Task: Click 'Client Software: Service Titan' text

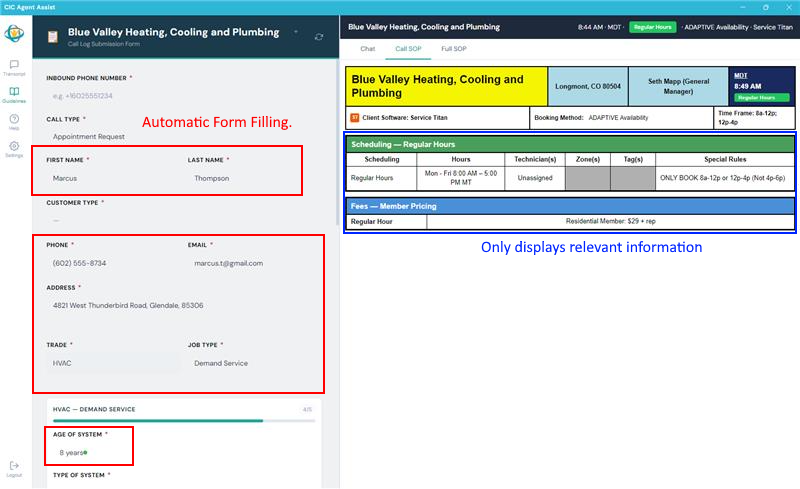Action: [x=405, y=117]
